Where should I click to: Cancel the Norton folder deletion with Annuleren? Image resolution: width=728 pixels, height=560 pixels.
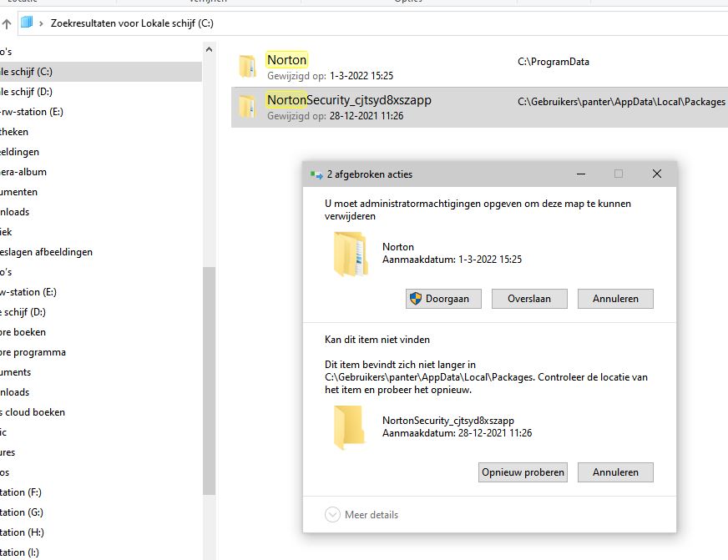pyautogui.click(x=614, y=299)
